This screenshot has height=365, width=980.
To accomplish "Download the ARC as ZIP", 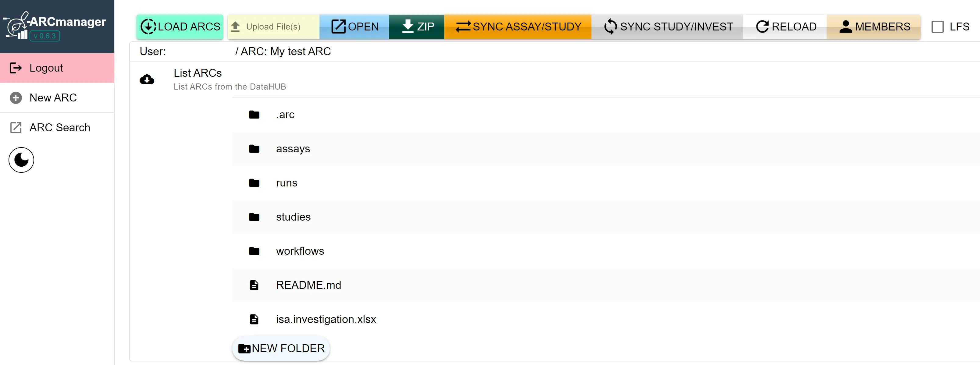I will tap(416, 27).
